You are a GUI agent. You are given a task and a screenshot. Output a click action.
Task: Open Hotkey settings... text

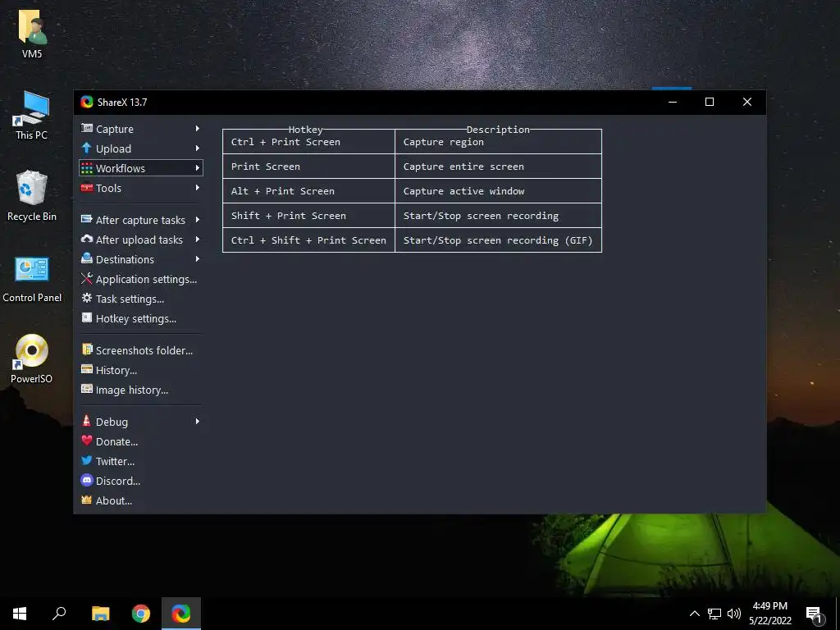click(136, 319)
